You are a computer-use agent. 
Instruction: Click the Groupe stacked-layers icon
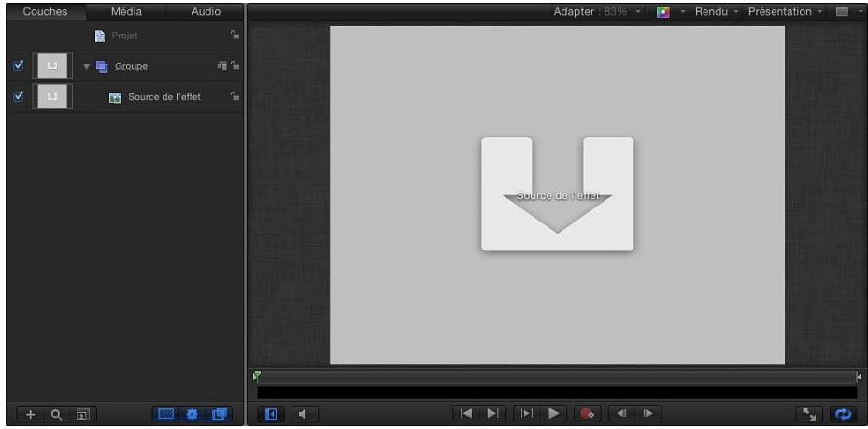(x=102, y=66)
